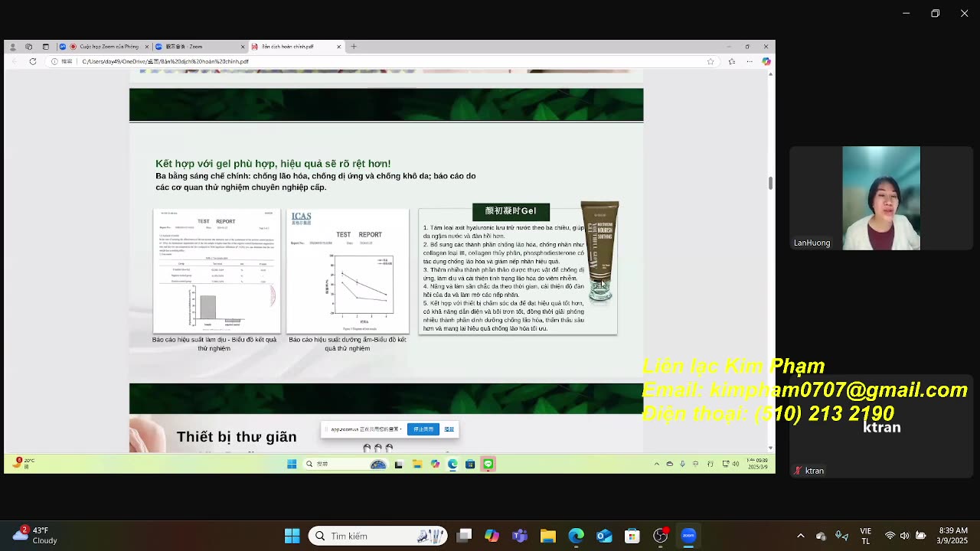Open the dark circular app icon with red badge on taskbar
This screenshot has height=551, width=980.
coord(661,535)
